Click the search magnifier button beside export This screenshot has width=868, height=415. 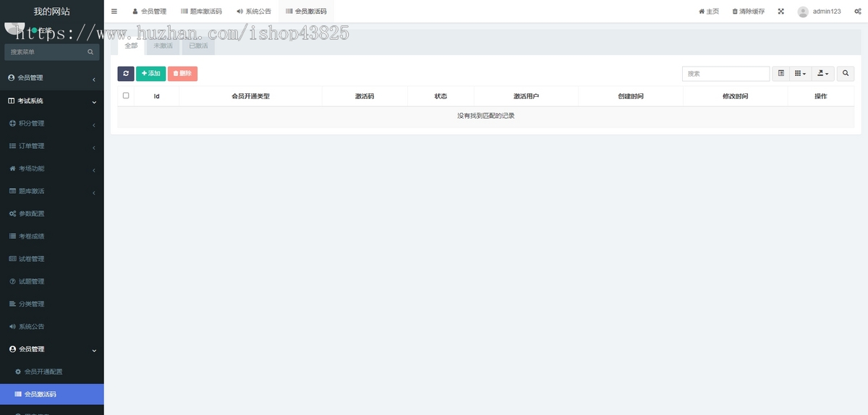[846, 74]
